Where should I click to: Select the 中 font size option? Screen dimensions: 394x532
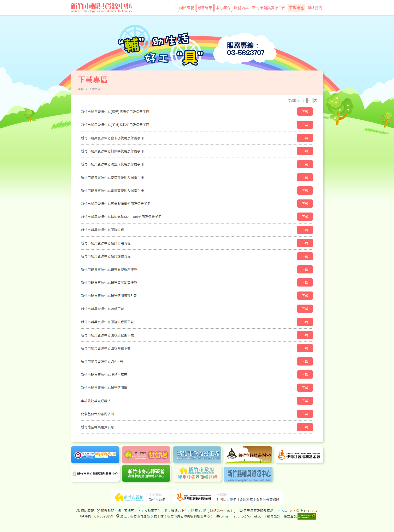click(310, 101)
